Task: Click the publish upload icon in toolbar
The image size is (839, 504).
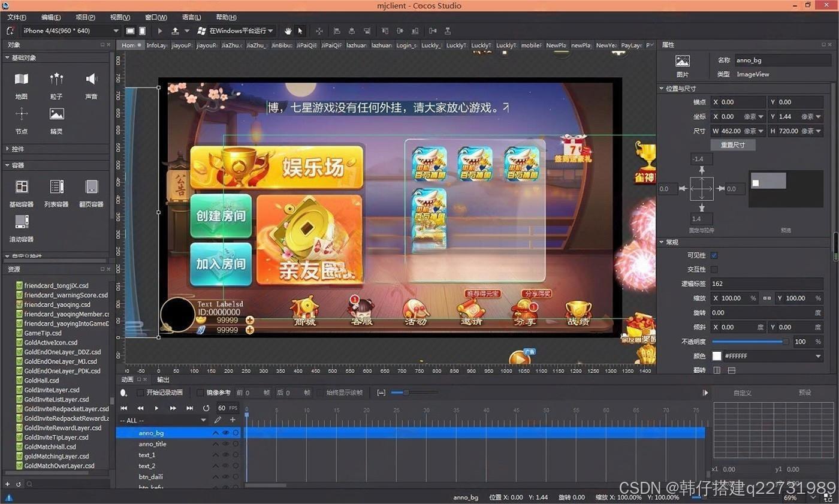Action: point(175,31)
